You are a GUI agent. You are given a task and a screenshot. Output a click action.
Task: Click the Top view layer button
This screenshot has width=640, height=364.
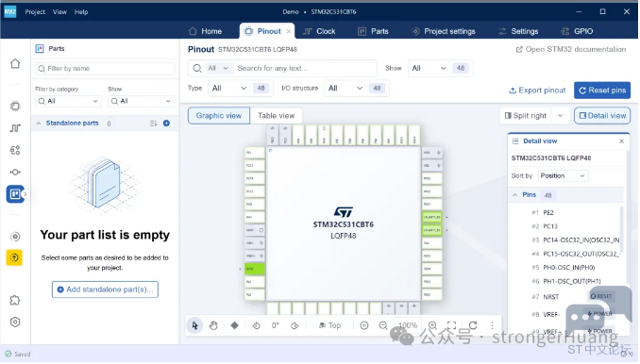(330, 326)
